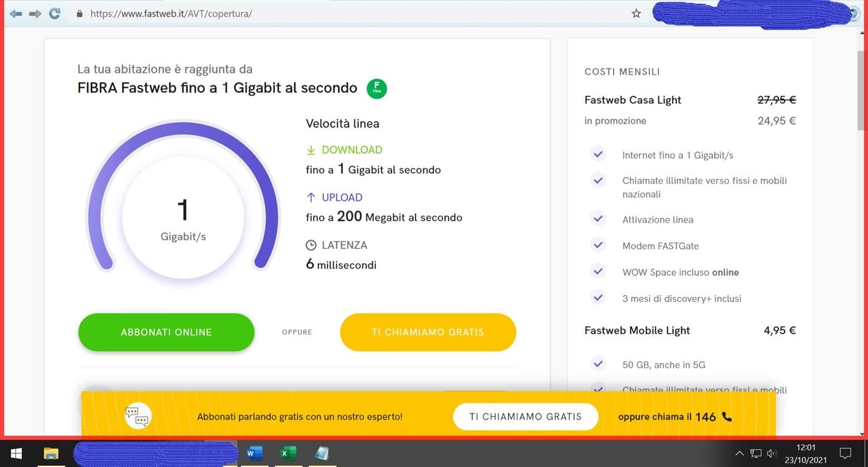Click the latency clock icon
This screenshot has height=467, width=868.
(x=311, y=245)
